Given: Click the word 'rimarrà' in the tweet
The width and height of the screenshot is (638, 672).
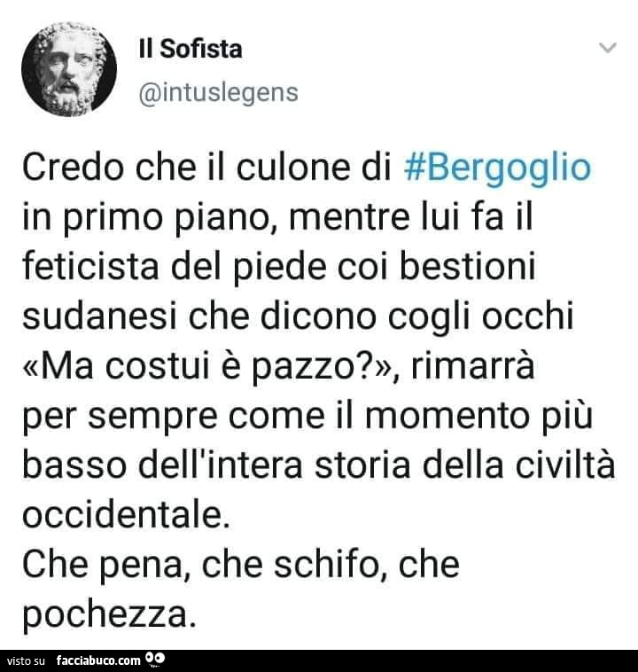Looking at the screenshot, I should point(472,365).
